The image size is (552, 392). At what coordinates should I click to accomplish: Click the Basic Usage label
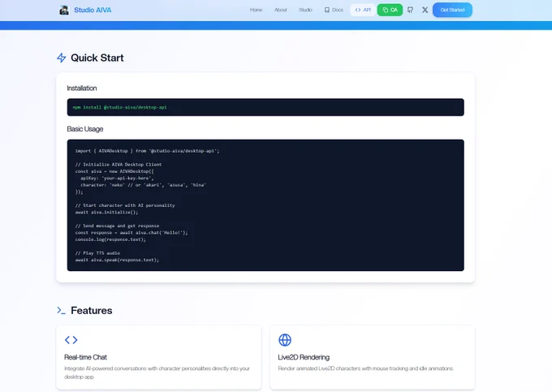point(85,129)
